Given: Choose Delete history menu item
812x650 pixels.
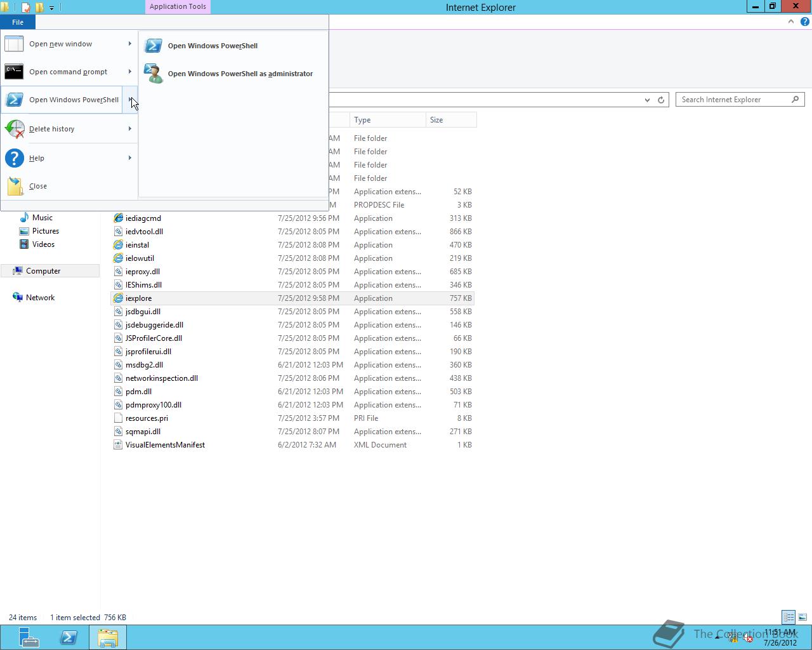Looking at the screenshot, I should click(69, 129).
